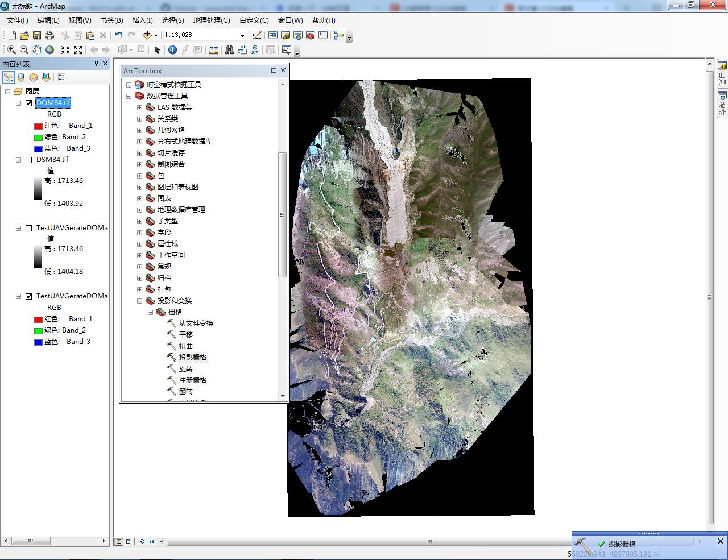The width and height of the screenshot is (728, 560).
Task: Collapse the 投影和变换 toolset
Action: click(x=139, y=301)
